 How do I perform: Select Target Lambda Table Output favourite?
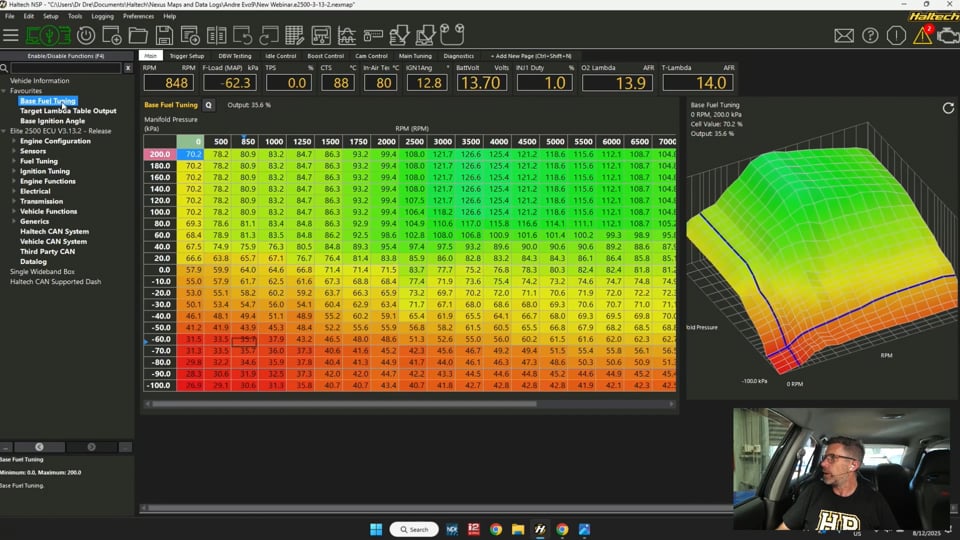pos(68,111)
